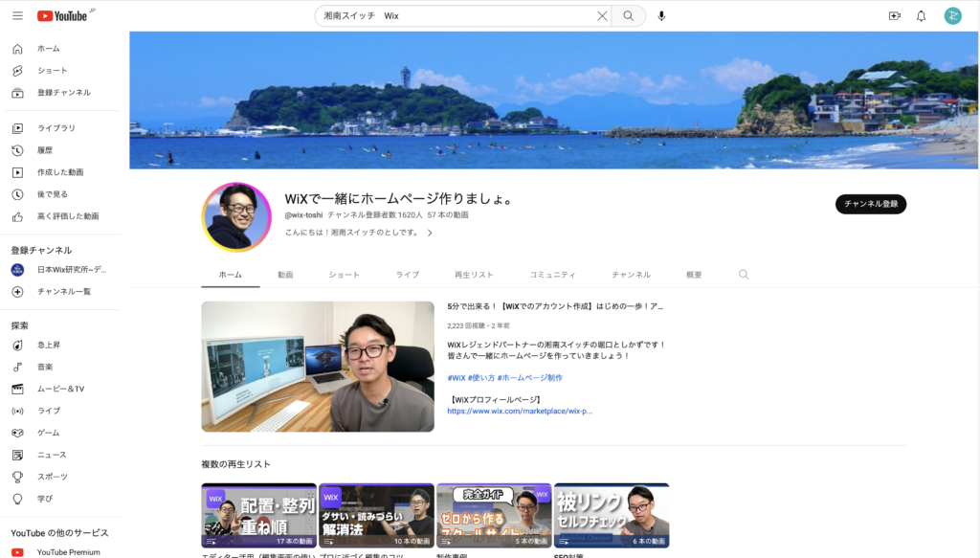Screen dimensions: 980x558
Task: Click the ニュース newspaper icon
Action: [x=17, y=455]
